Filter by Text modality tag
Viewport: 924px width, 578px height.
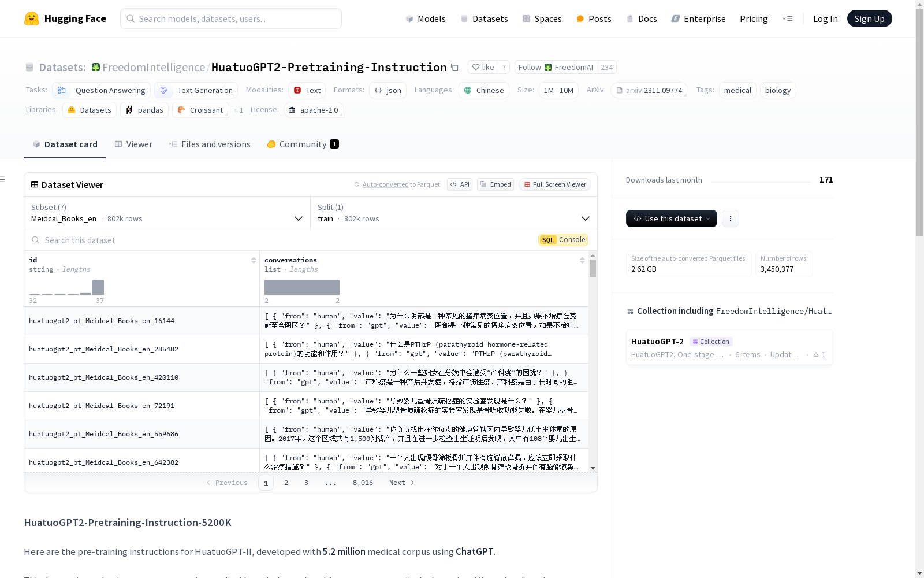(307, 90)
